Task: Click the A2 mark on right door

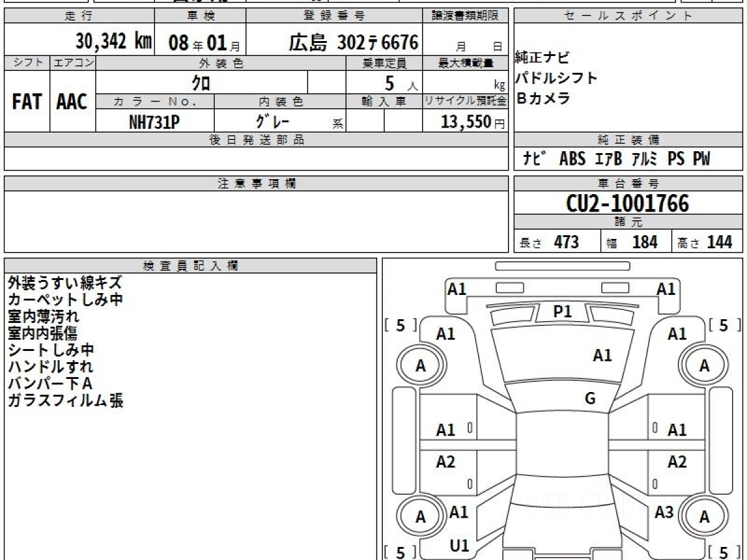Action: [x=677, y=462]
